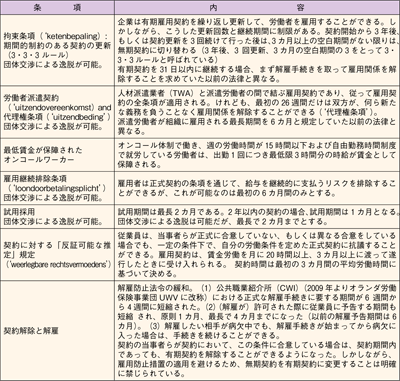Select the 最低賃金が保障された オンコールワーカー cell
The image size is (400, 381).
pyautogui.click(x=57, y=155)
